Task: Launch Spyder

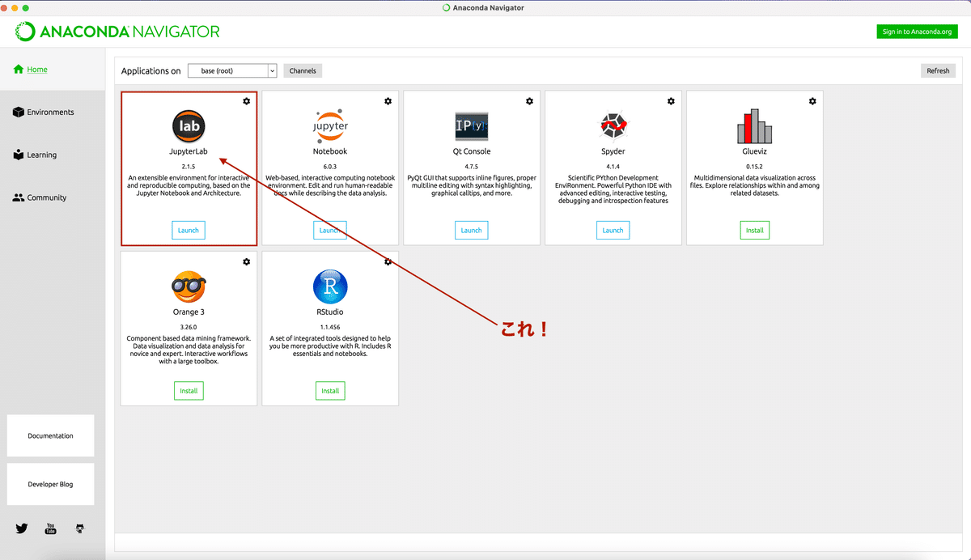Action: click(x=613, y=231)
